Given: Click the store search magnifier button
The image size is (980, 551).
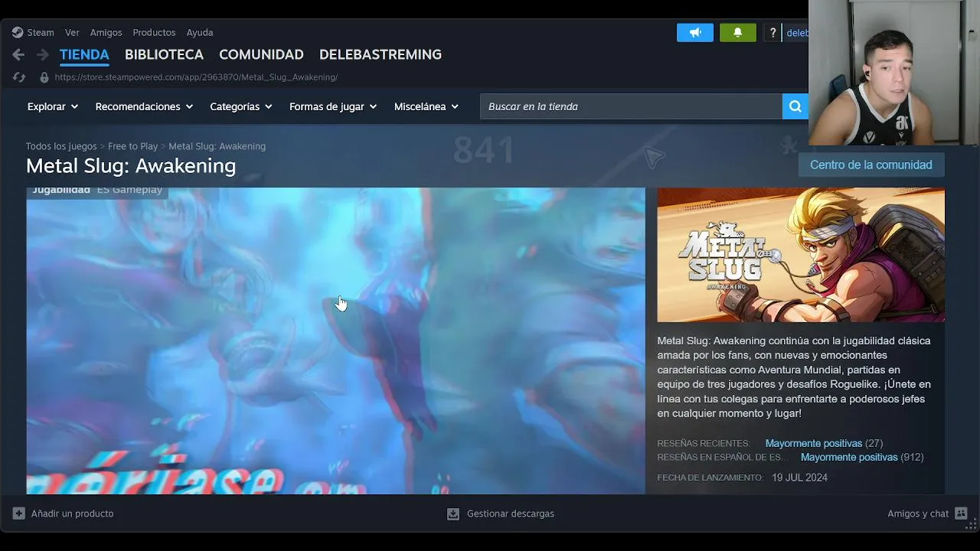Looking at the screenshot, I should (795, 106).
